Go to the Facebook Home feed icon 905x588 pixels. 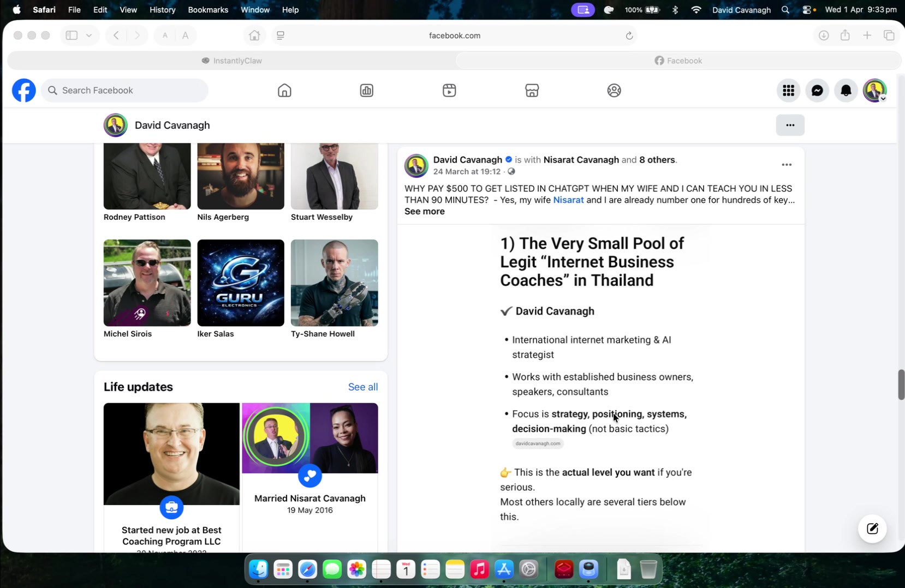(x=284, y=91)
